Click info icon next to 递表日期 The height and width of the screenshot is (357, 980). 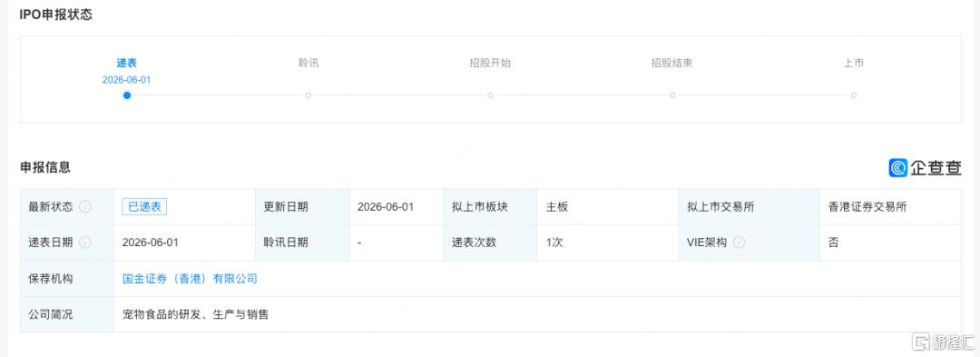coord(85,243)
